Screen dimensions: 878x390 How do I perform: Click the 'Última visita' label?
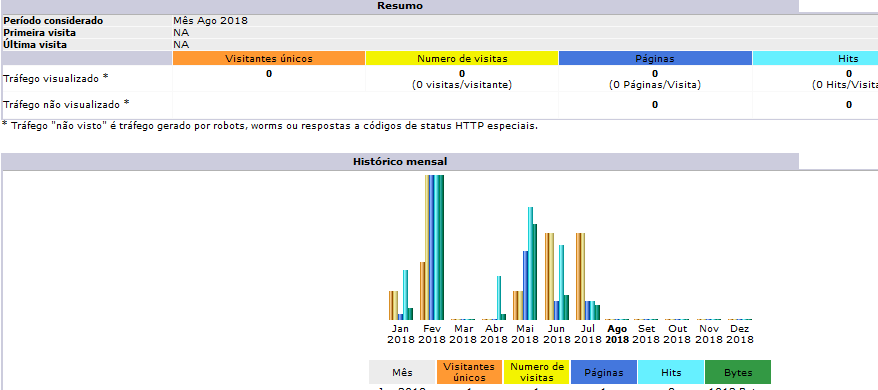[35, 44]
